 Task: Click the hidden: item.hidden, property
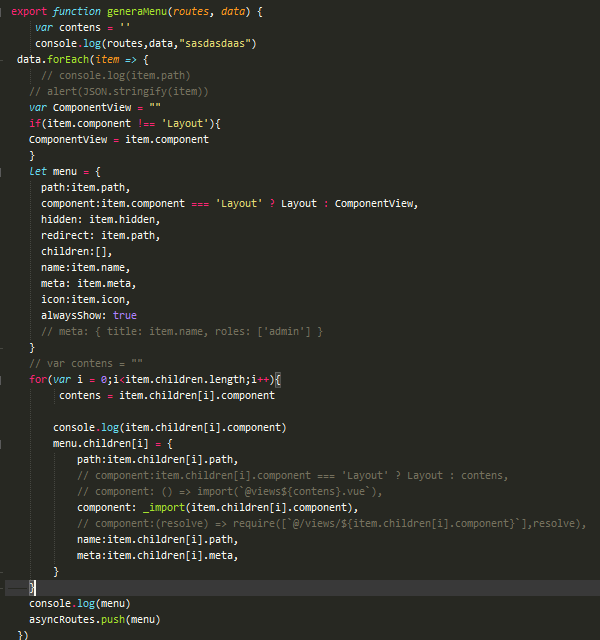101,219
